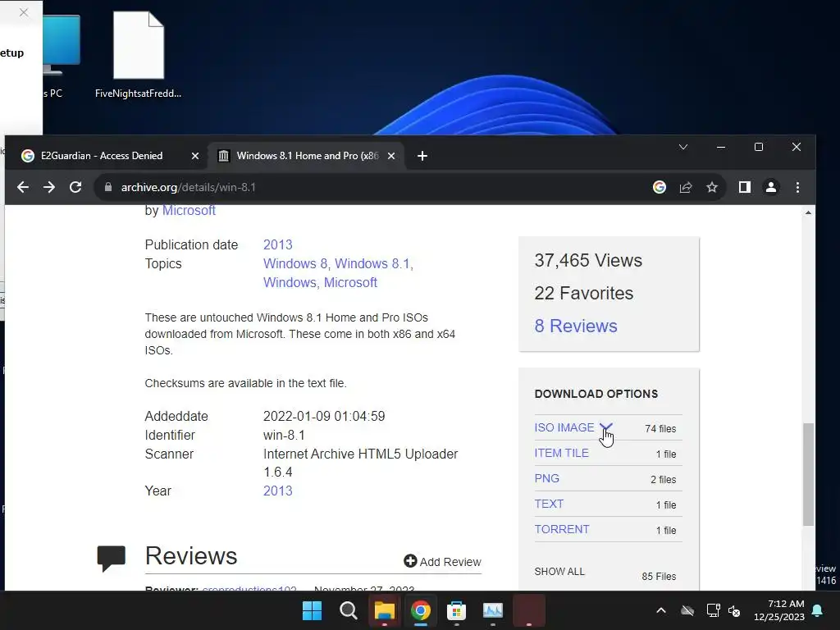The image size is (840, 630).
Task: Click the lock icon in the address bar
Action: pos(108,187)
